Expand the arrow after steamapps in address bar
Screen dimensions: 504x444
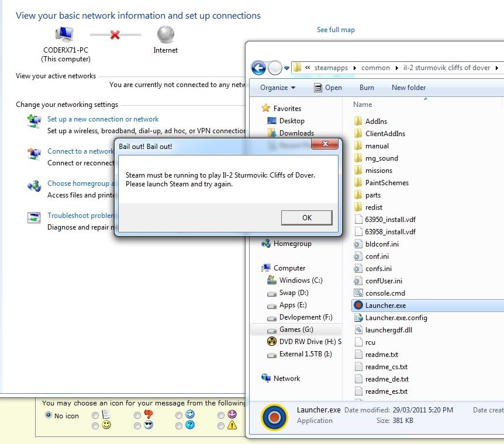354,68
